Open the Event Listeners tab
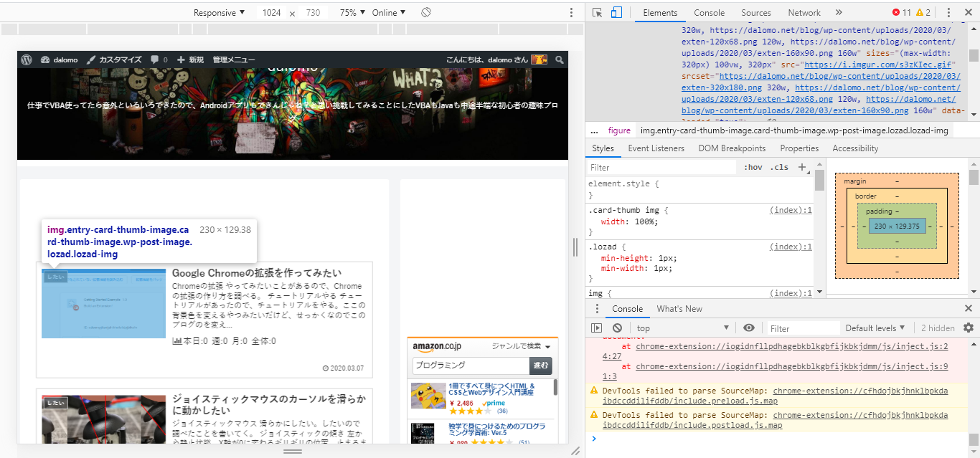This screenshot has height=458, width=980. [x=656, y=148]
